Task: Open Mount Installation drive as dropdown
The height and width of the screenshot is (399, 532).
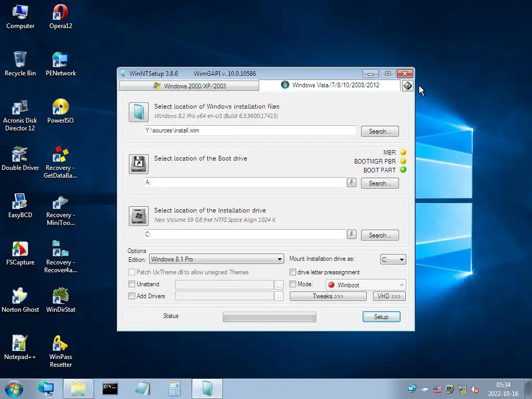Action: [x=393, y=260]
